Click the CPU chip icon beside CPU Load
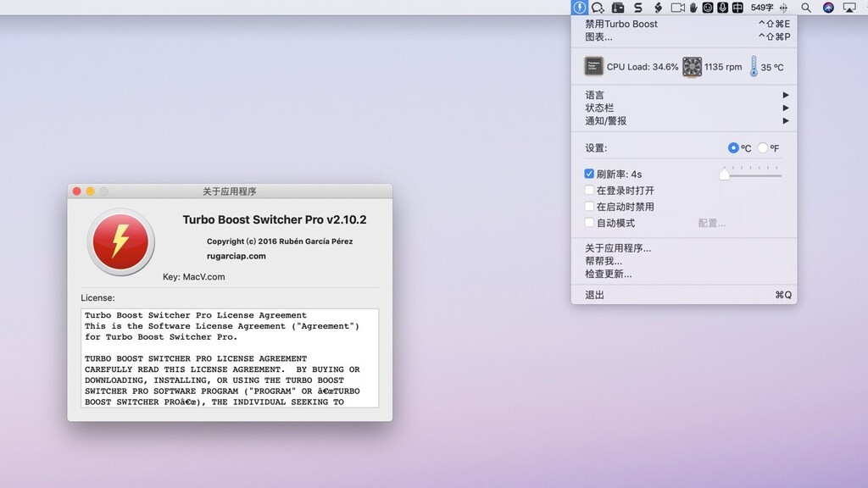 tap(593, 66)
